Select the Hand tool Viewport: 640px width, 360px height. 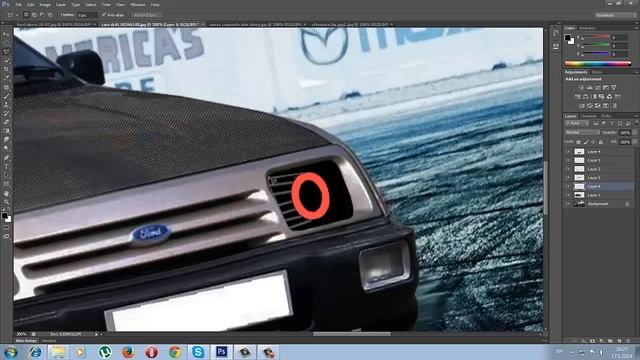(x=6, y=193)
